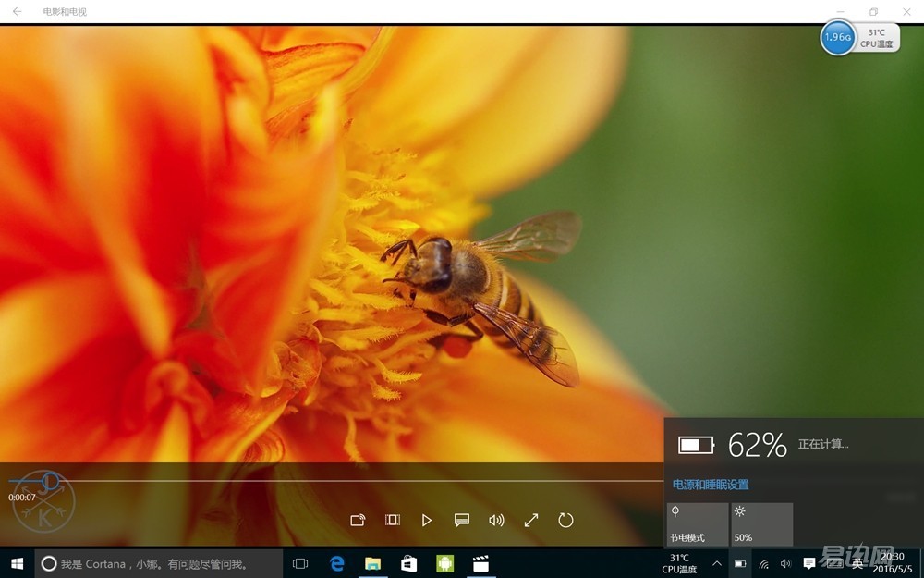This screenshot has height=578, width=924.
Task: Click the 正在计算... battery status text
Action: [x=823, y=444]
